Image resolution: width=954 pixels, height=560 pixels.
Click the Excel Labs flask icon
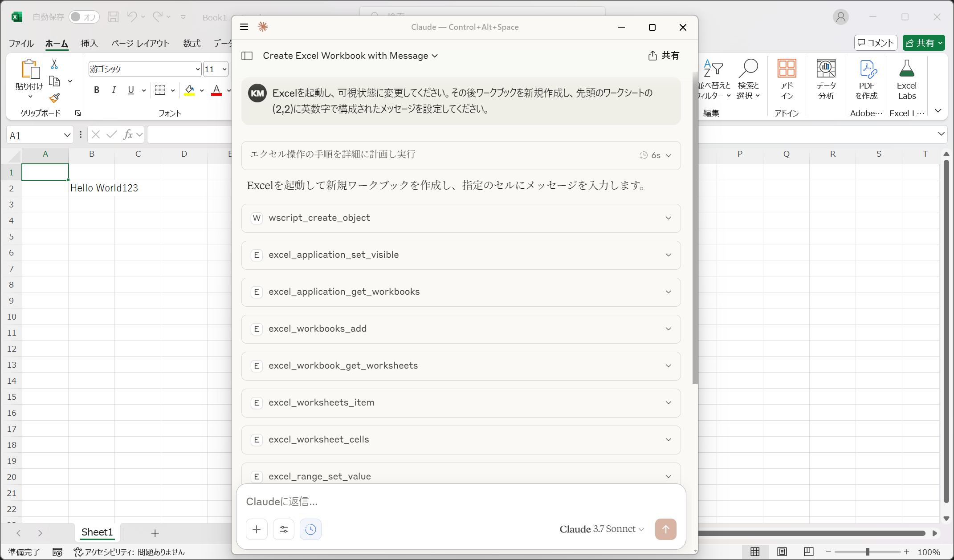click(906, 69)
